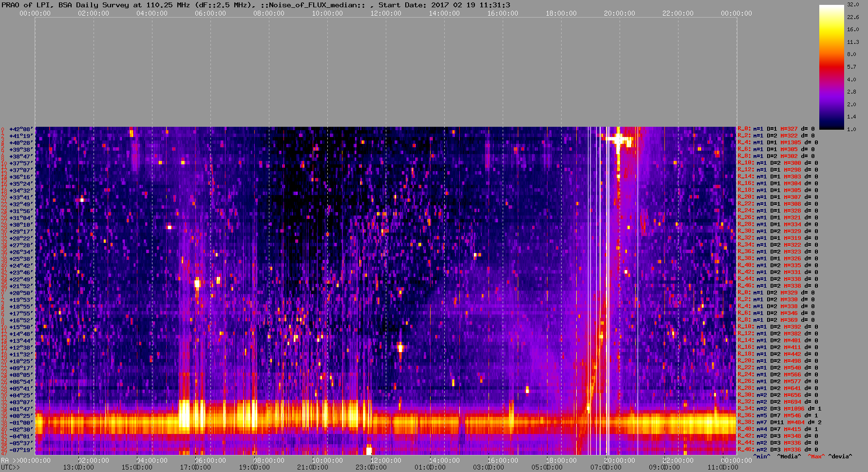Click the color scale gradient bar
Image resolution: width=868 pixels, height=472 pixels.
(831, 67)
